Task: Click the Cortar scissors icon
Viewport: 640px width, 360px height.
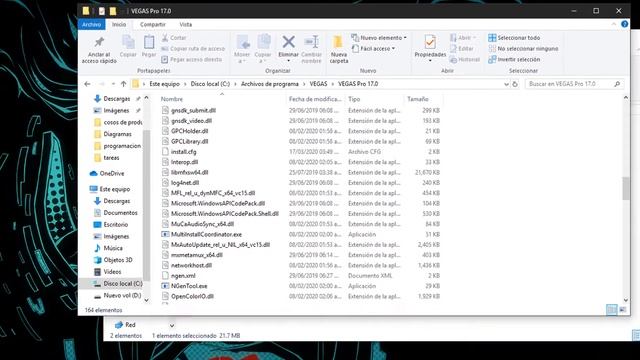Action: pos(165,38)
